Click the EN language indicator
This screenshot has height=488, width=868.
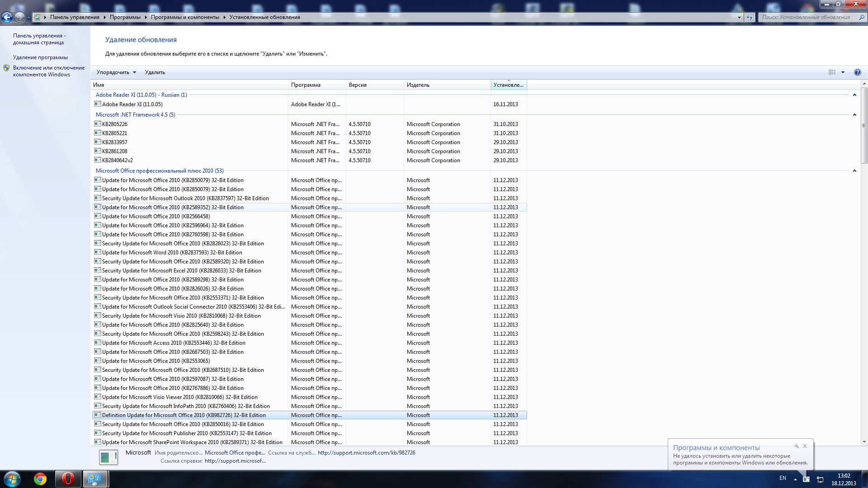[783, 478]
